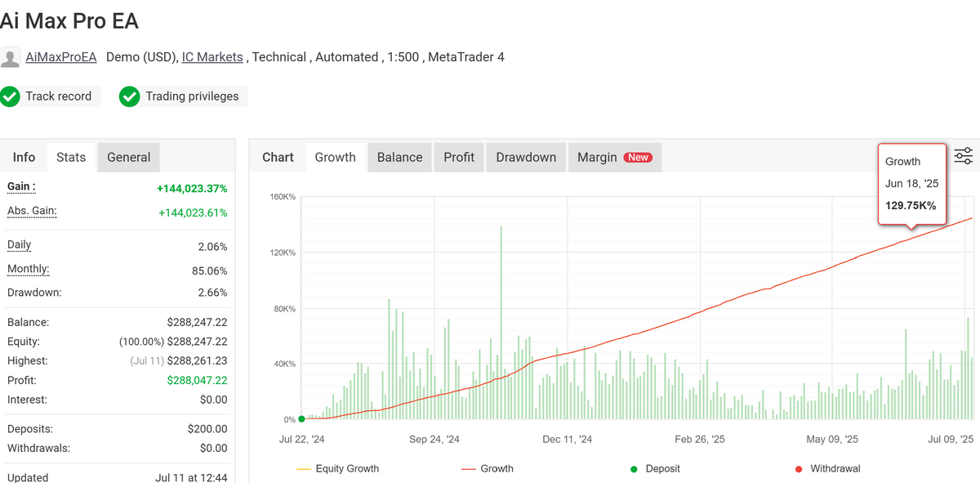This screenshot has height=483, width=980.
Task: Click the green Trading privileges checkmark icon
Action: [x=130, y=96]
